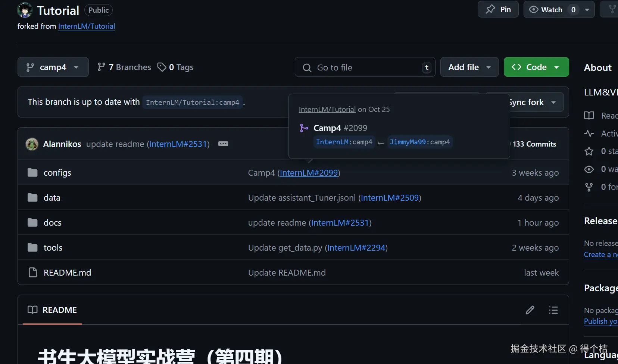Open the green Code dropdown

click(536, 67)
